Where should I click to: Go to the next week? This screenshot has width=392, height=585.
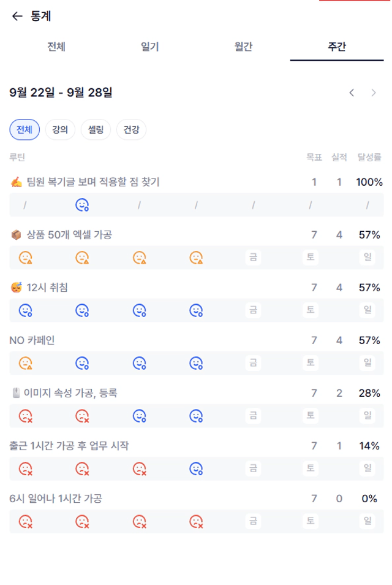[374, 93]
